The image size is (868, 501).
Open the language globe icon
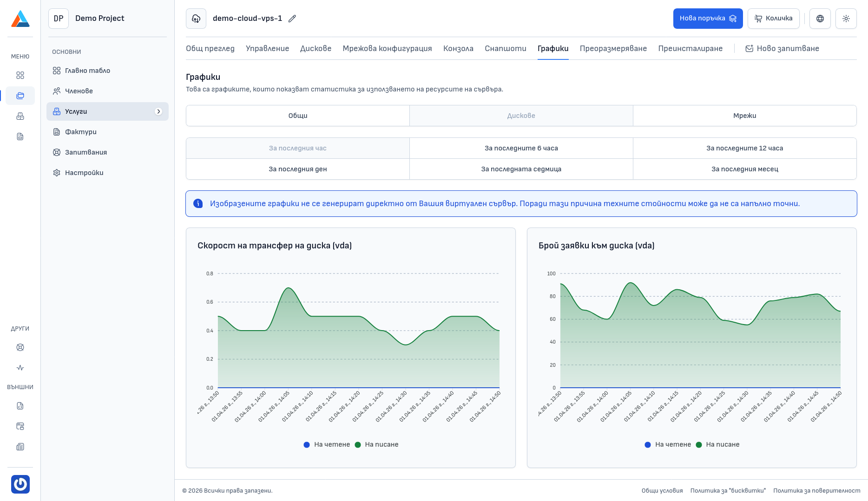coord(820,19)
